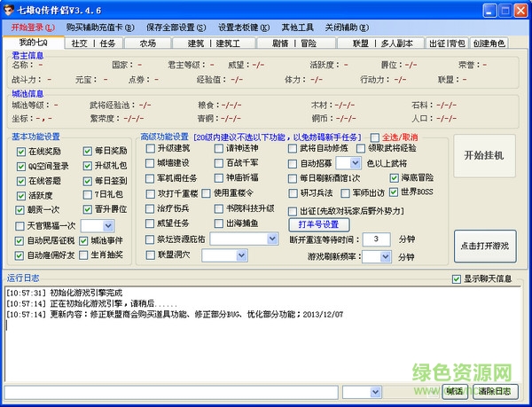Enable the 7日礼包 checkbox
The width and height of the screenshot is (532, 407).
pos(88,194)
